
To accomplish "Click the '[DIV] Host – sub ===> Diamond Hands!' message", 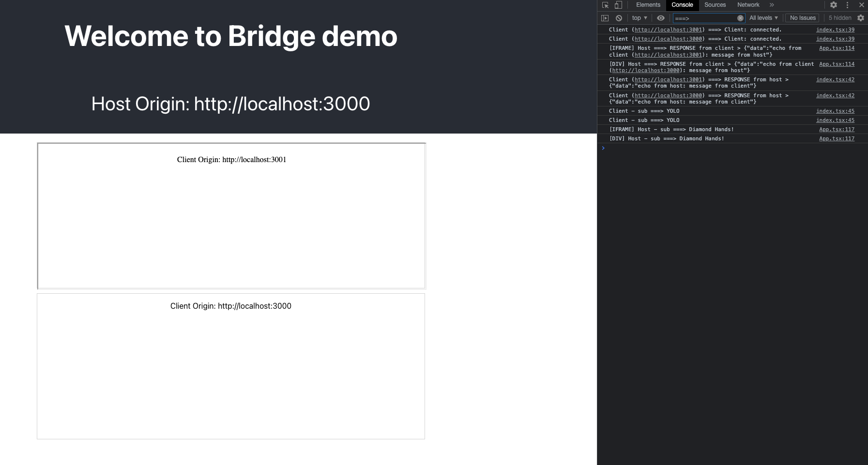I will pos(667,138).
